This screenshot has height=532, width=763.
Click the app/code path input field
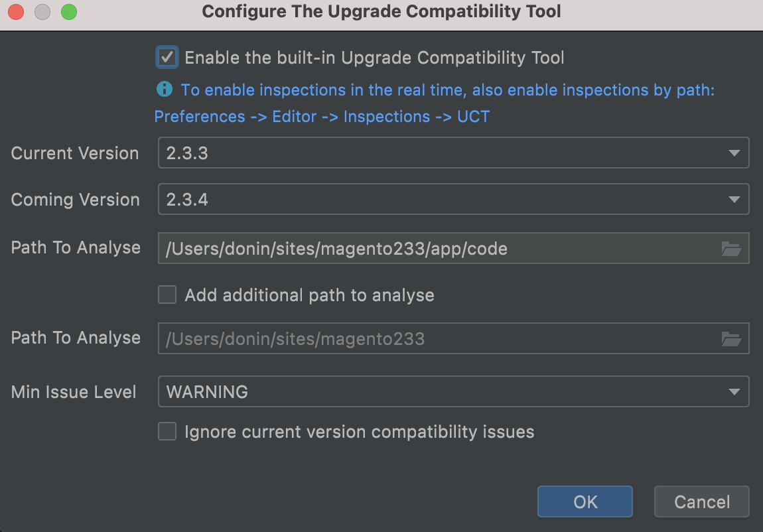click(438, 249)
